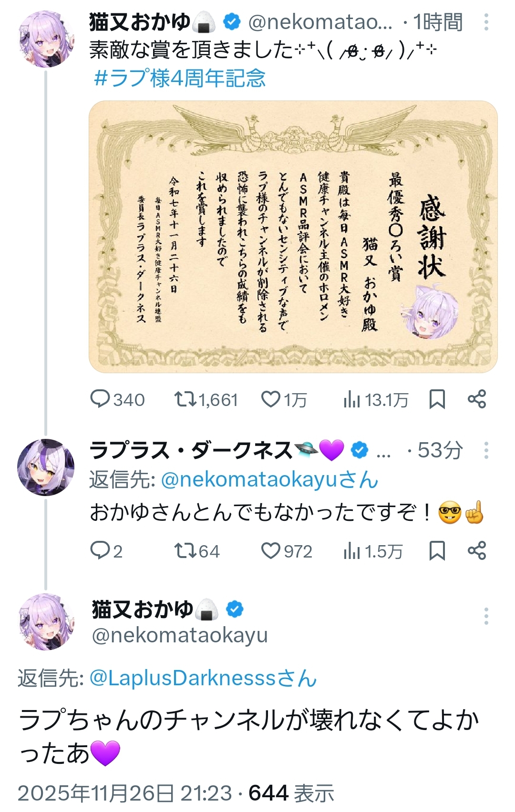Image resolution: width=515 pixels, height=812 pixels.
Task: Like the tweet with 1万 likes
Action: (271, 399)
